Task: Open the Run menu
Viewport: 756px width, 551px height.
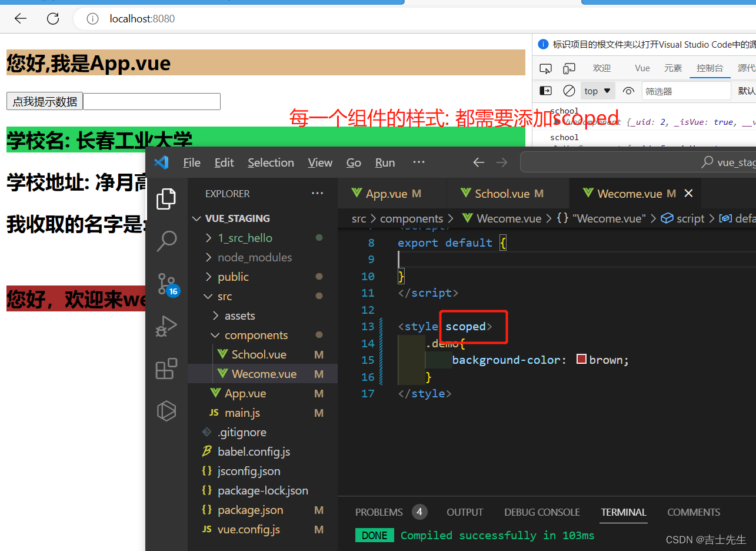Action: coord(385,162)
